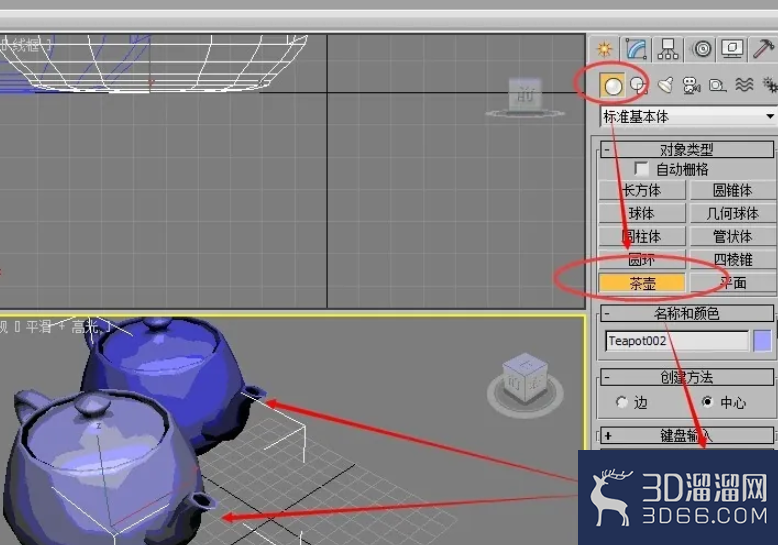The image size is (778, 545).
Task: Select the Space Warps category icon
Action: [744, 85]
